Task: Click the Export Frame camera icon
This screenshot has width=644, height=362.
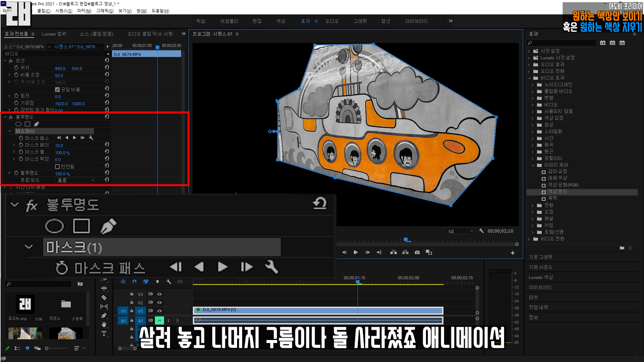Action: [x=417, y=252]
